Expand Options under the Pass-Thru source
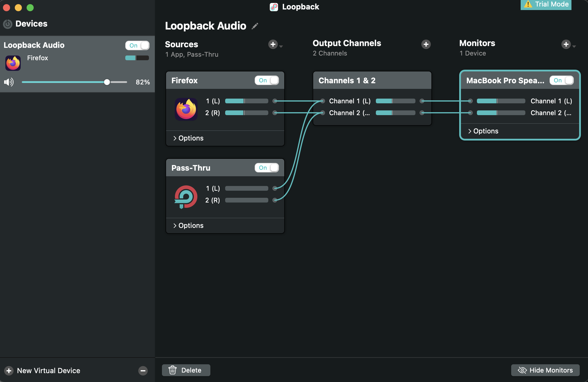The width and height of the screenshot is (588, 382). click(188, 226)
